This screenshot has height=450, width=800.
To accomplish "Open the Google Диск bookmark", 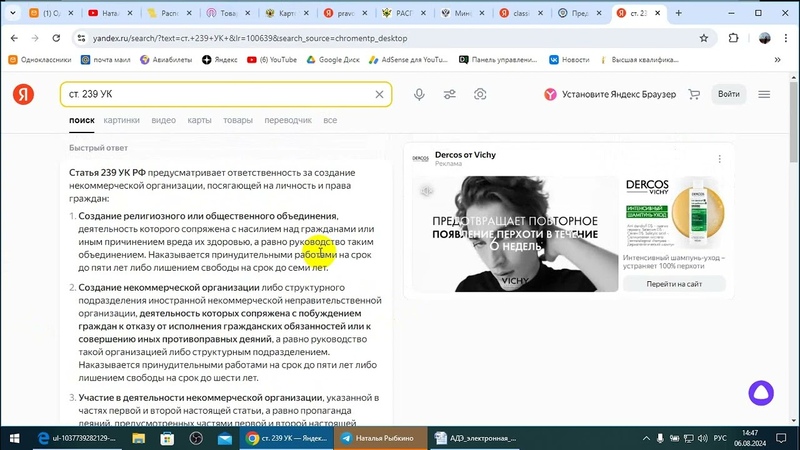I will [333, 60].
